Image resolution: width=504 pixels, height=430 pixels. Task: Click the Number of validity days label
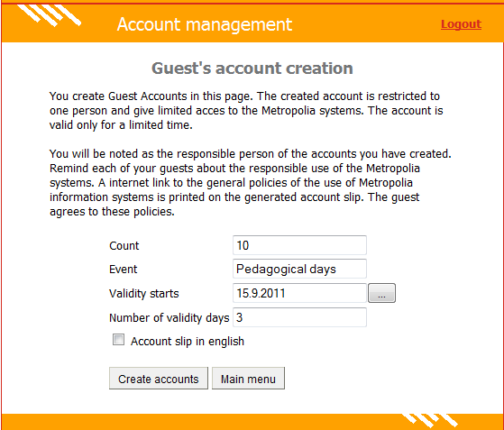click(x=170, y=318)
